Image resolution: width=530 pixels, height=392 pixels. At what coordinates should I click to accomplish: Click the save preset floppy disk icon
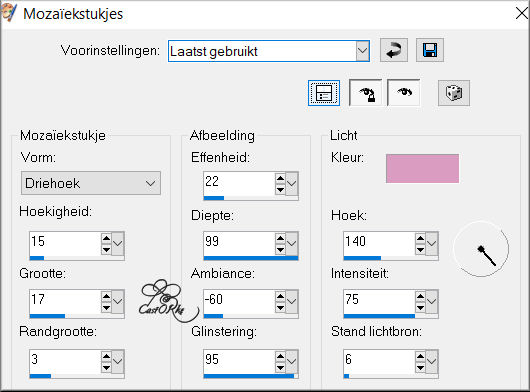click(x=430, y=50)
